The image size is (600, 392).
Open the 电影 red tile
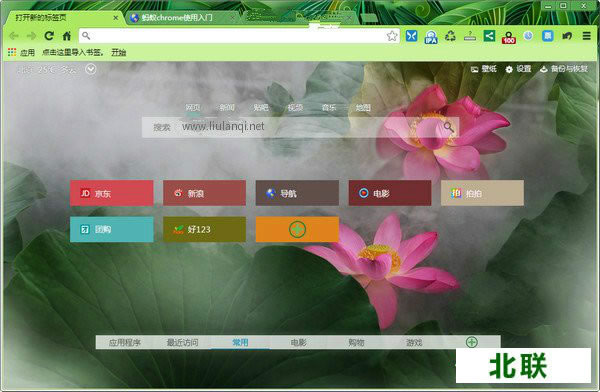tap(390, 193)
